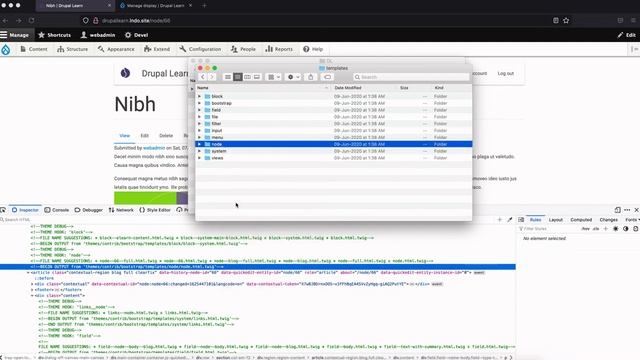Click the Drupal drop home icon
640x360 pixels.
point(6,49)
